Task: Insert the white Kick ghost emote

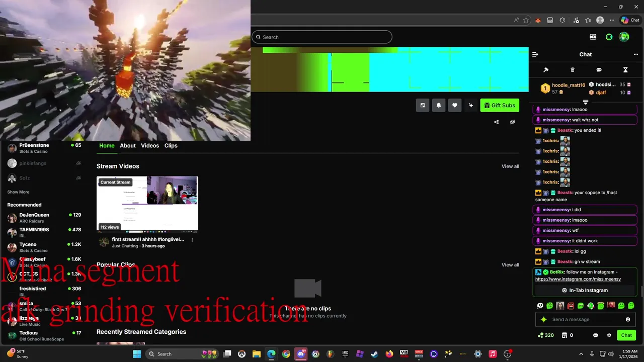Action: [540, 305]
